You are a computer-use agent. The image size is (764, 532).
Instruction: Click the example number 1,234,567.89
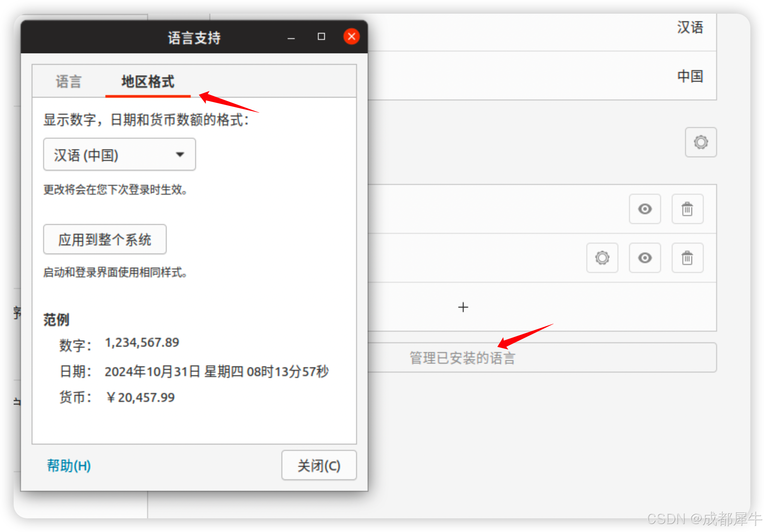[142, 343]
